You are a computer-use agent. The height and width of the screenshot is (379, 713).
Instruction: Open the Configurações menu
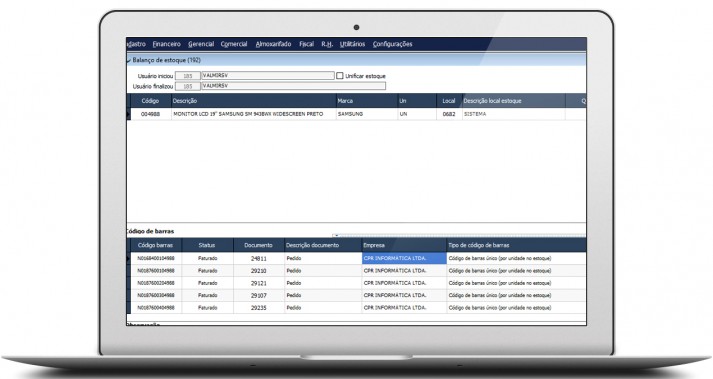392,44
